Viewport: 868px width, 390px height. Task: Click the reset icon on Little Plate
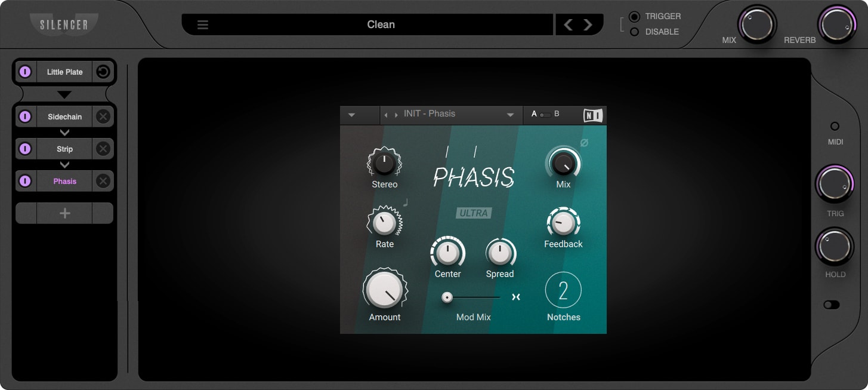103,72
